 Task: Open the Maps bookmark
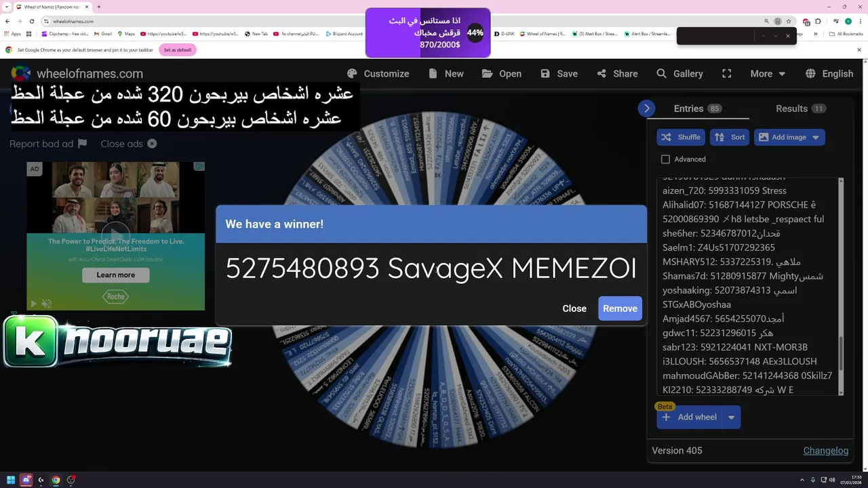pos(126,34)
